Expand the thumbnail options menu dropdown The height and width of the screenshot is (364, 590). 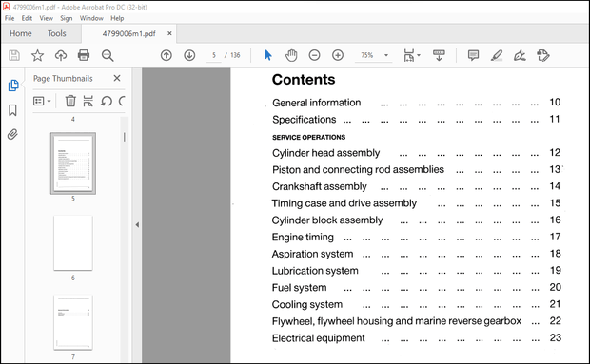[42, 101]
